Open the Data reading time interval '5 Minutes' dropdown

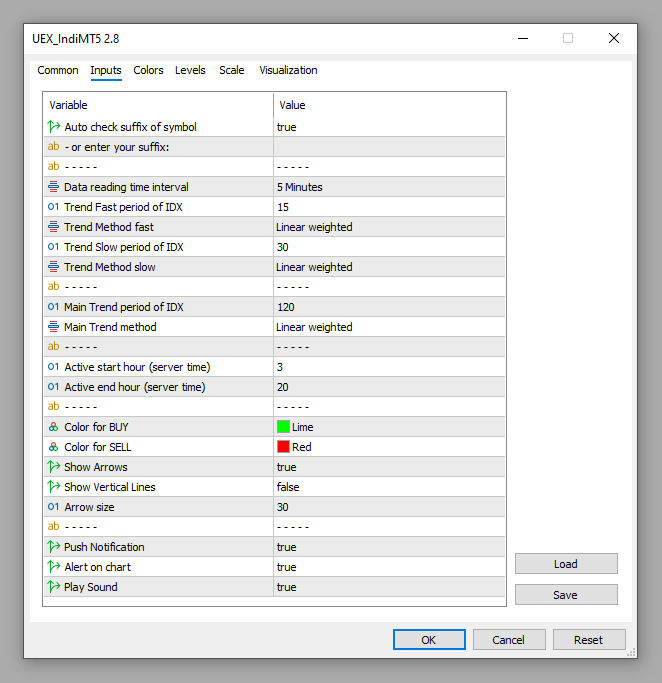388,187
